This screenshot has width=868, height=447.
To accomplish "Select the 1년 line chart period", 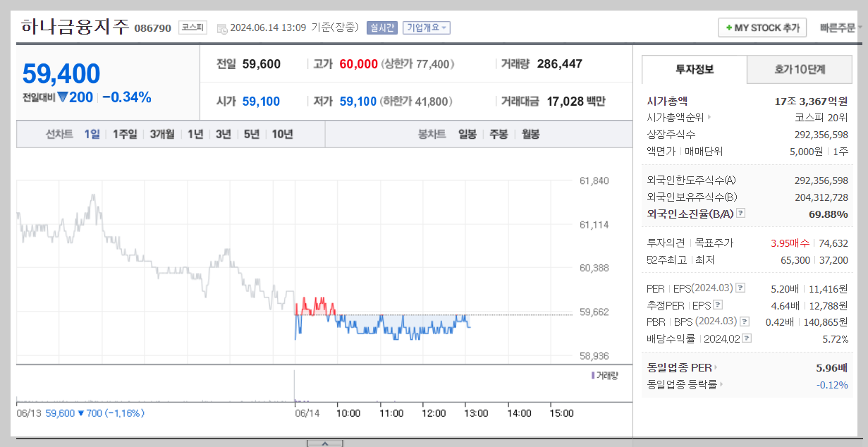I will point(195,134).
